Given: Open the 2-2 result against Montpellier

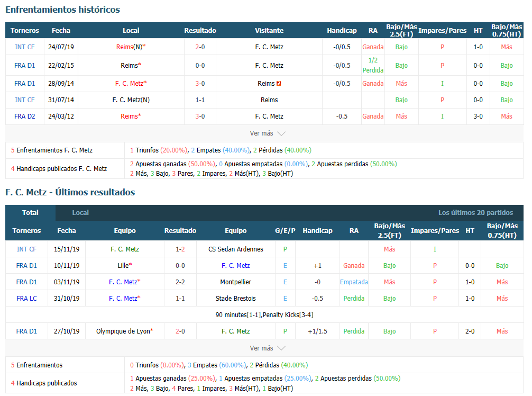Looking at the screenshot, I should [x=180, y=282].
